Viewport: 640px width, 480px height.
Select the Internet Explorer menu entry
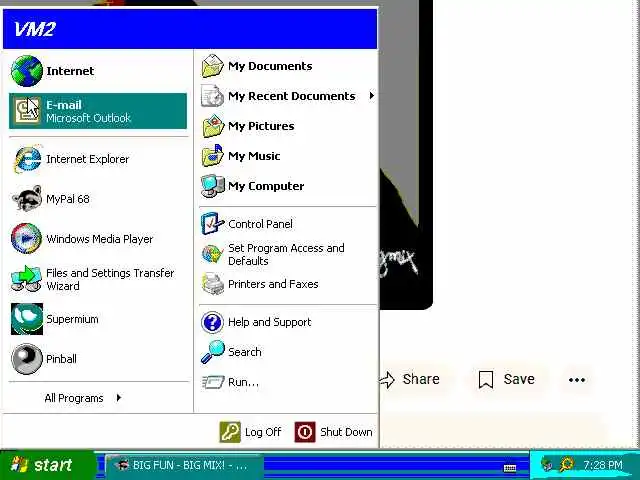pos(98,159)
